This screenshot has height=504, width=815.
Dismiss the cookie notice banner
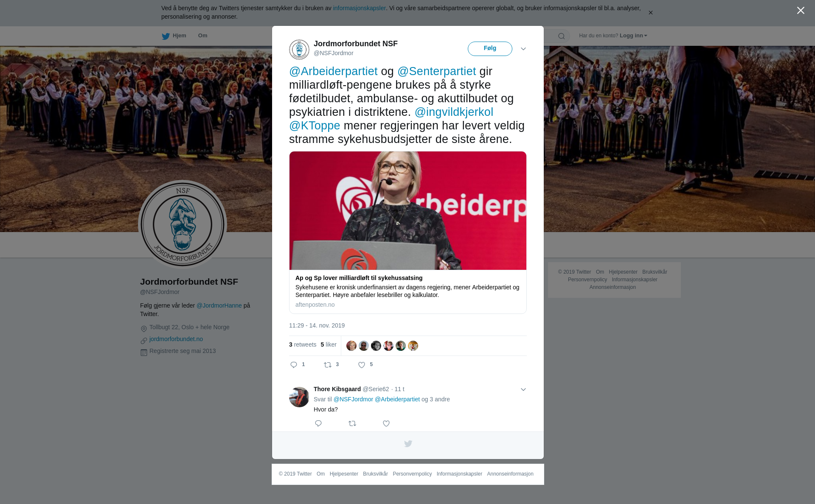(650, 13)
